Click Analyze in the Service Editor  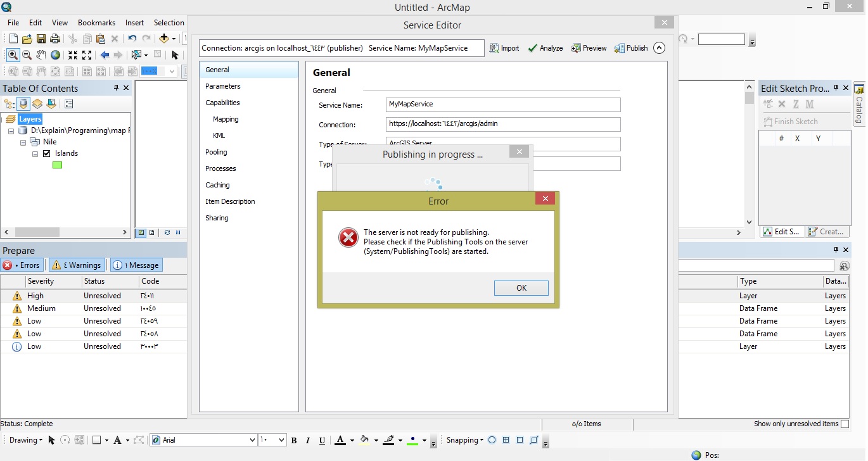click(x=546, y=48)
